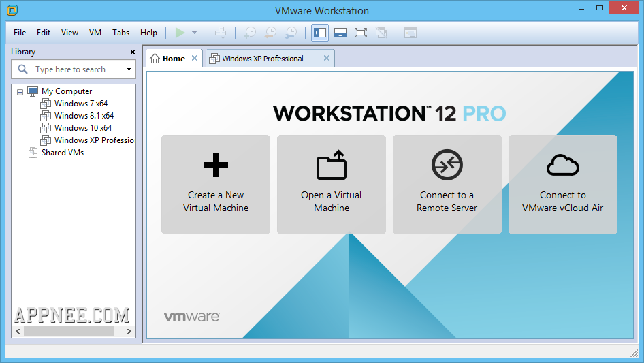Click the green Power On play button
This screenshot has height=363, width=644.
point(180,33)
